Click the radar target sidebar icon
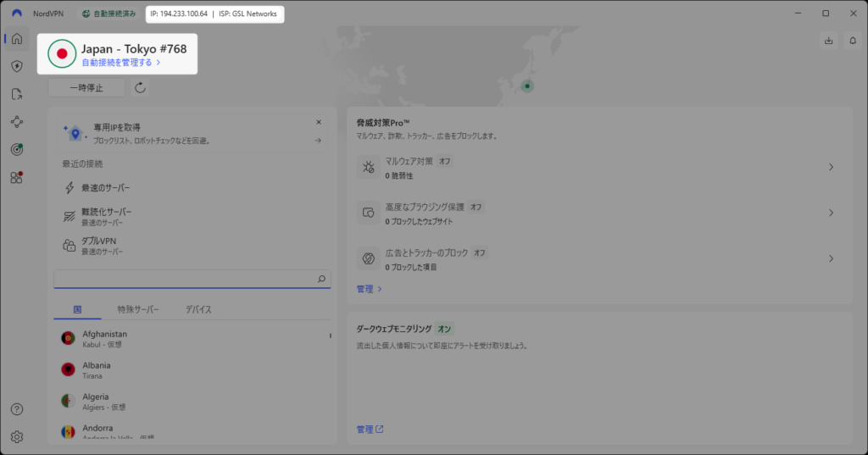Viewport: 868px width, 455px height. (x=16, y=149)
